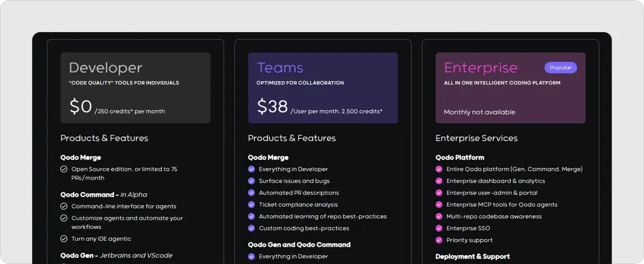Click 'Surface issues and bugs' text

294,181
